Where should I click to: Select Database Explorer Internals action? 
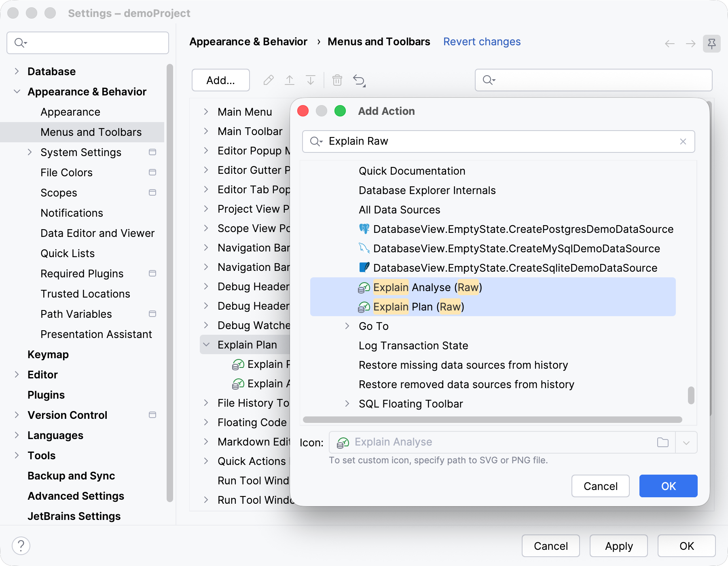[427, 190]
